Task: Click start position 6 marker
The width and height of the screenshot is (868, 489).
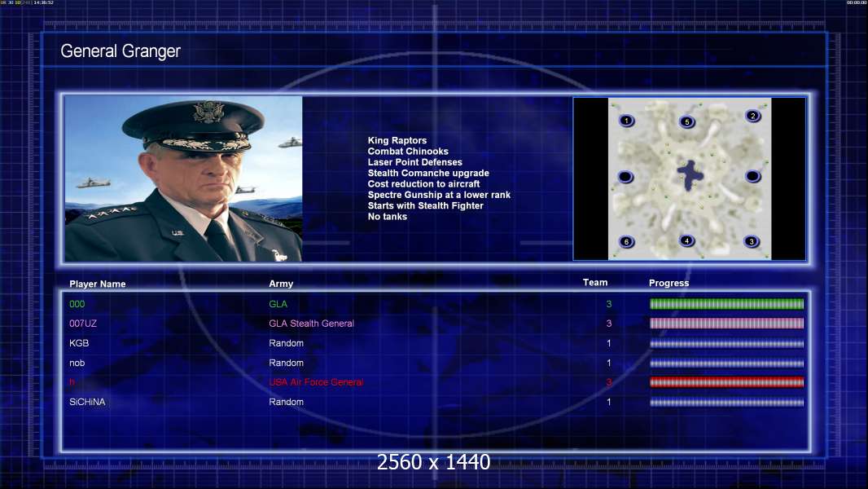Action: pyautogui.click(x=626, y=241)
